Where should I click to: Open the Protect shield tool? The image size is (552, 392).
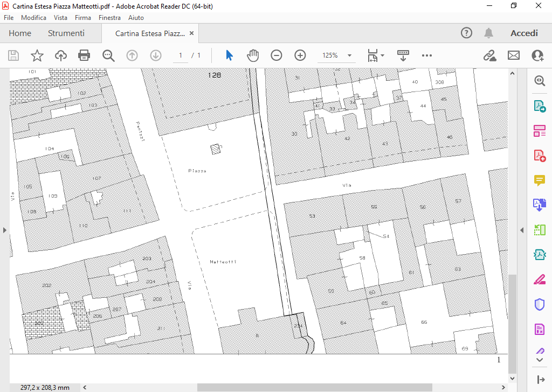(539, 304)
